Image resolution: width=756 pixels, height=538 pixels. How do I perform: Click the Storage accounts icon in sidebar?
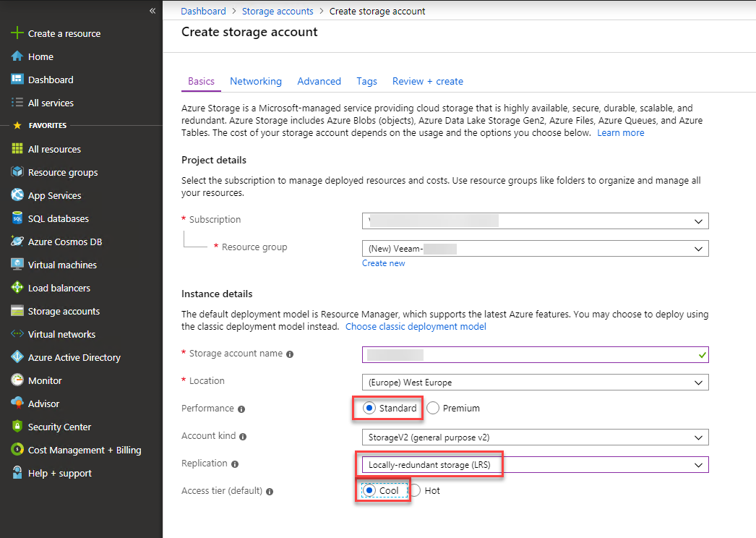click(17, 311)
